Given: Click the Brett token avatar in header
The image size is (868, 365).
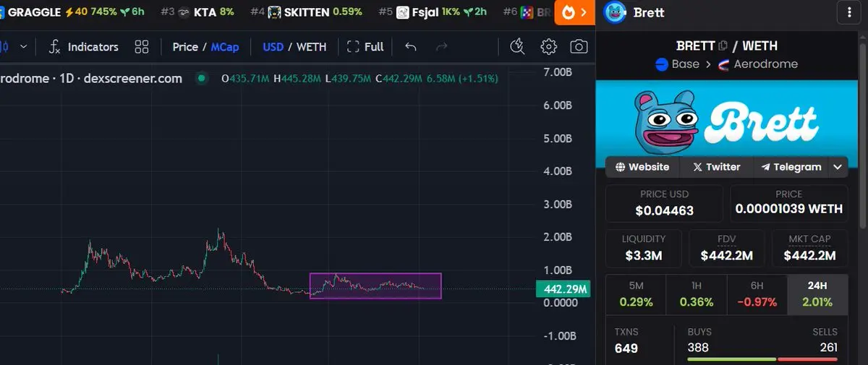Looking at the screenshot, I should (616, 12).
